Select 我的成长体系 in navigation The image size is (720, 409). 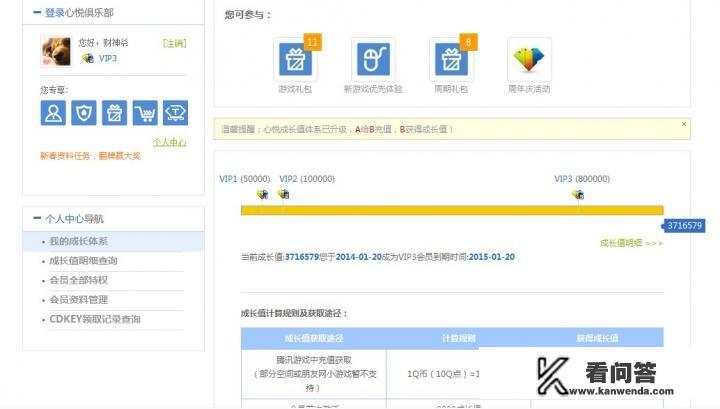[x=78, y=241]
